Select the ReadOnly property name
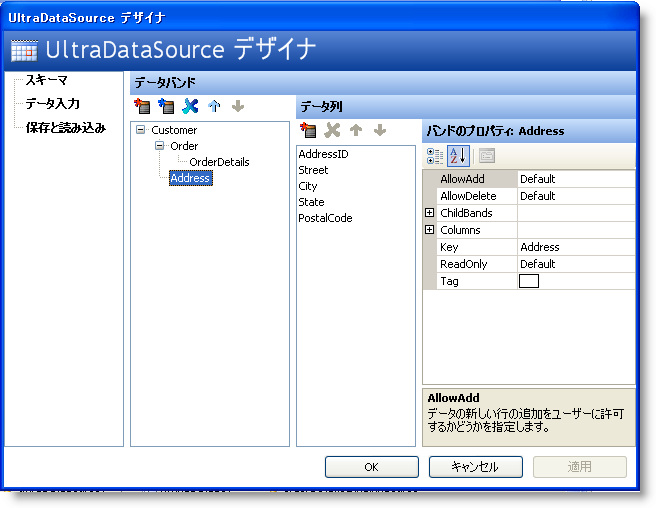 pos(464,264)
